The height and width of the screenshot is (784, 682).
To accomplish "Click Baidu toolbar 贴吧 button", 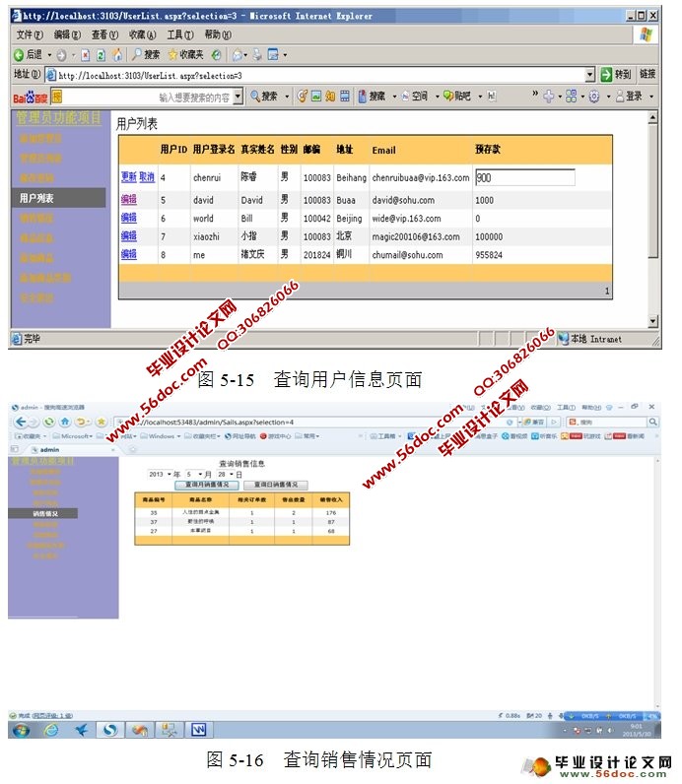I will pos(457,96).
